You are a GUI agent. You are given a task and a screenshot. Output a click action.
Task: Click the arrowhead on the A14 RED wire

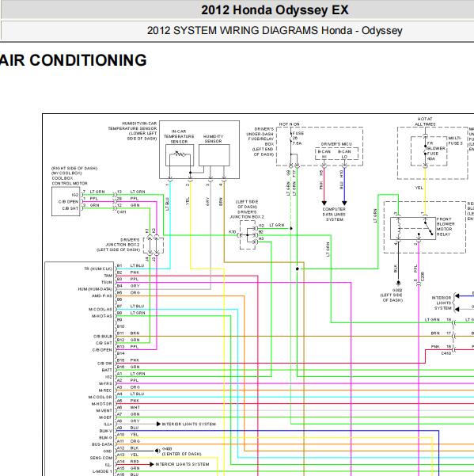coord(152,464)
